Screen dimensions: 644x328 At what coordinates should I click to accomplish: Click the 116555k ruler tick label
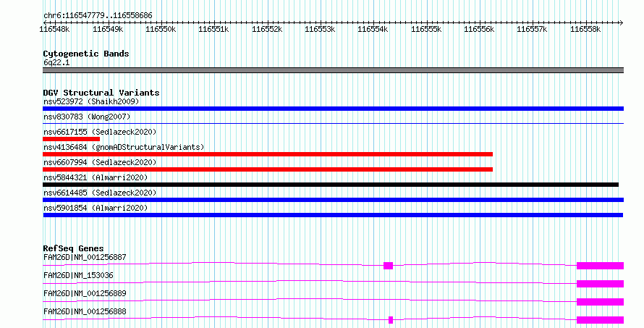426,29
